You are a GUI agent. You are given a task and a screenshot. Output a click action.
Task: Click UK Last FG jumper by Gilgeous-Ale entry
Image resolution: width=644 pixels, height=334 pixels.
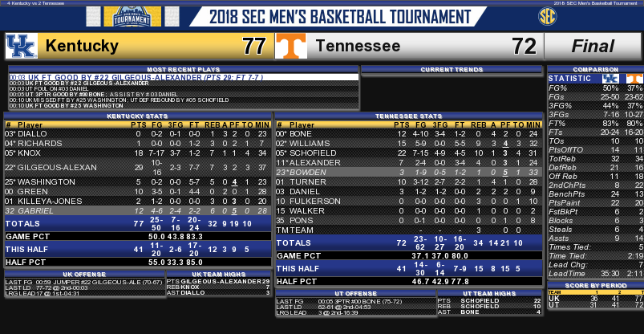[x=84, y=282]
